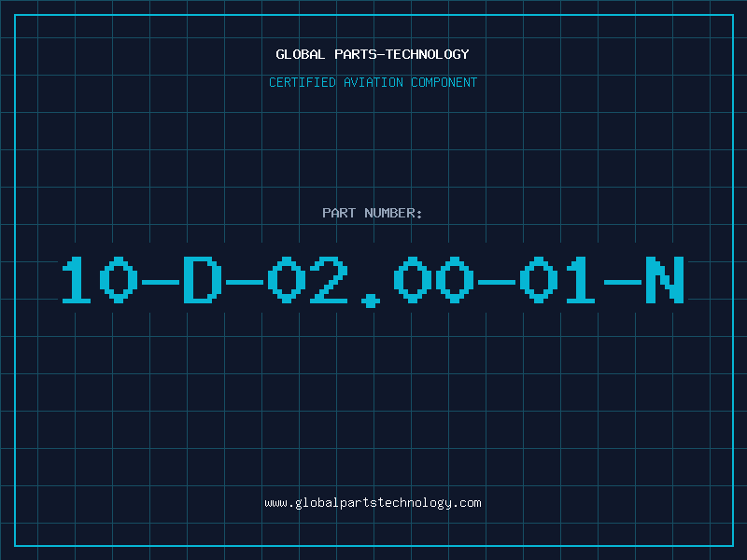Click the word AVIATION in the subtitle
This screenshot has height=560, width=747.
tap(373, 82)
